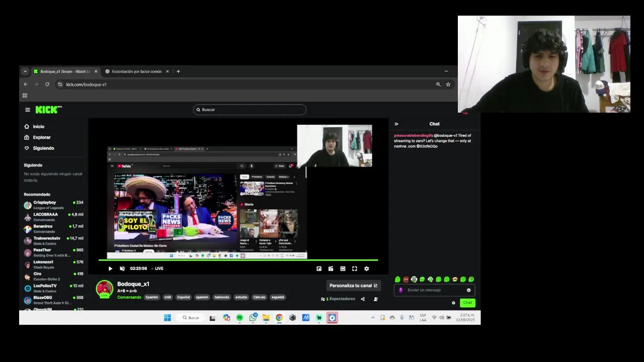
Task: Open Trainwreckstv recommended channel
Action: tap(53, 240)
